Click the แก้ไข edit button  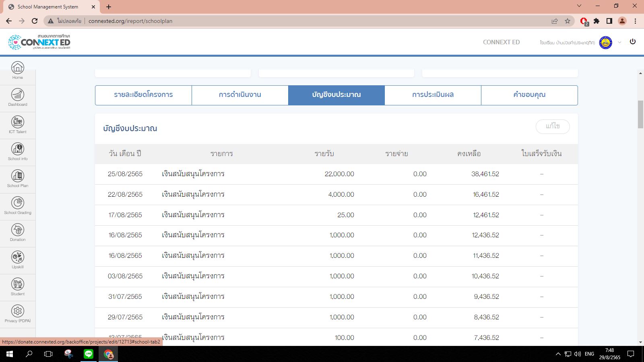[553, 126]
